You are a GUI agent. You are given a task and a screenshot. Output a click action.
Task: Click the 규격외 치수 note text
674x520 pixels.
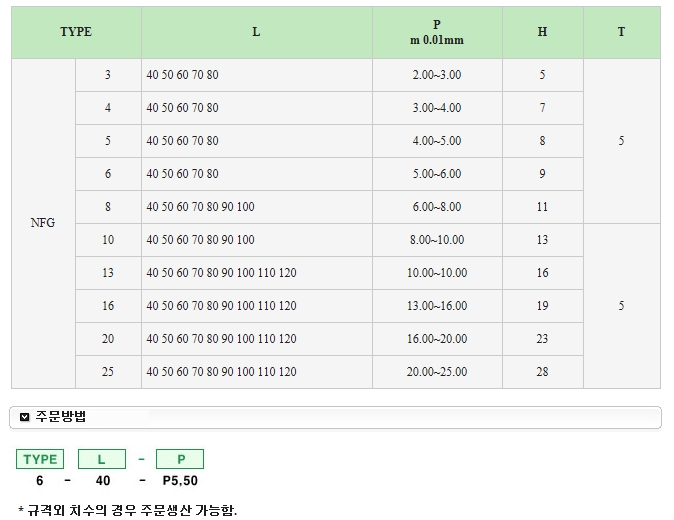128,509
